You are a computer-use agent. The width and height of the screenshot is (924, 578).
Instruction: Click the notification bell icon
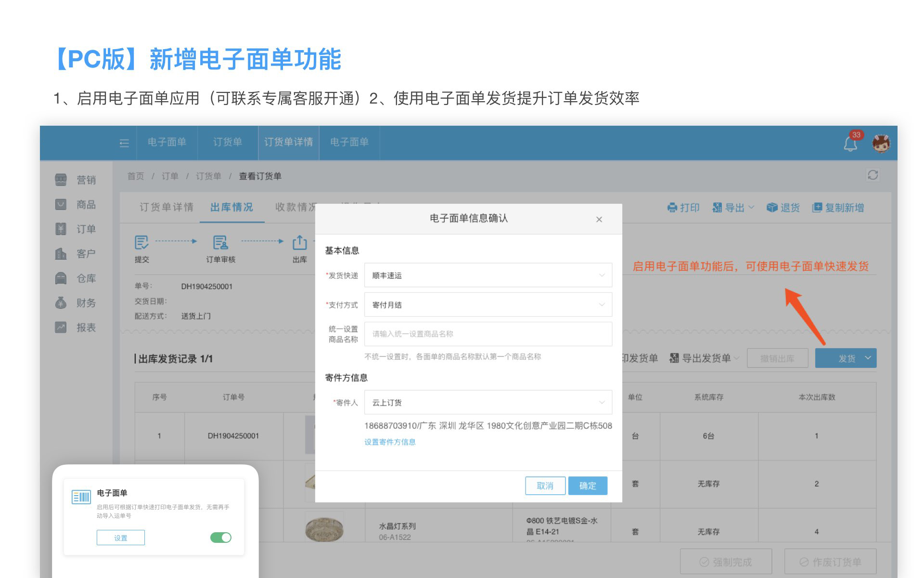(x=850, y=144)
